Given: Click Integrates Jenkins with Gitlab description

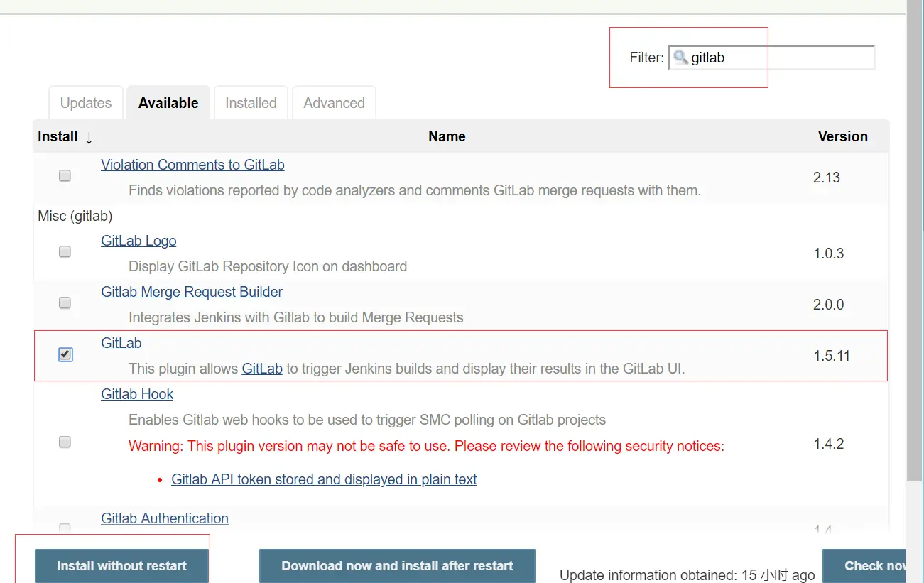Looking at the screenshot, I should click(296, 317).
